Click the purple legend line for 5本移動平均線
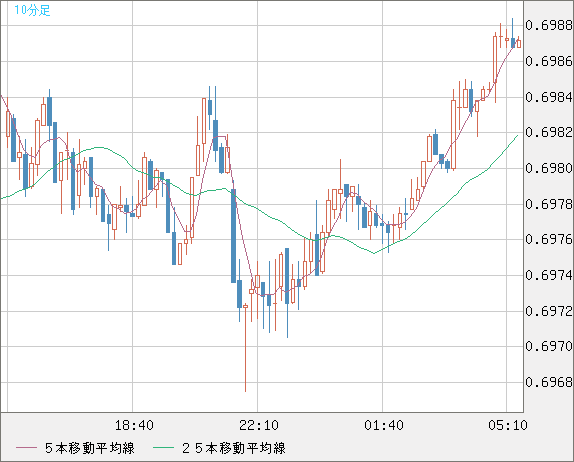Image resolution: width=574 pixels, height=462 pixels. point(26,448)
